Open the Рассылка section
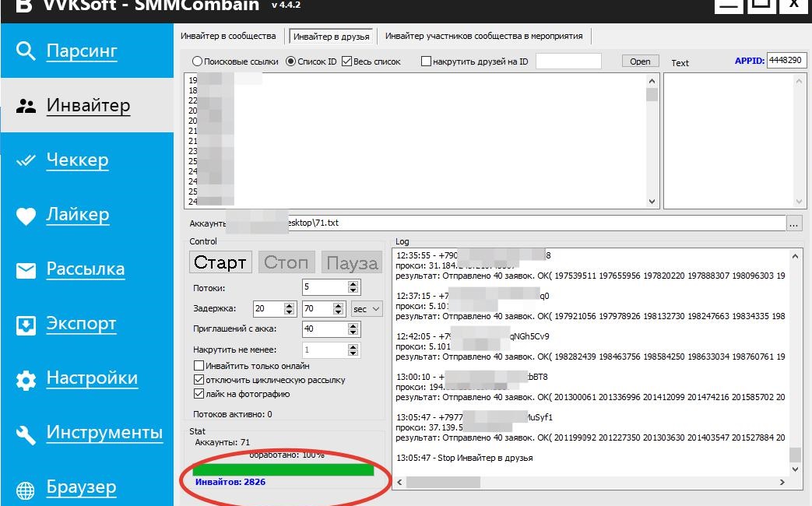812x506 pixels. point(86,269)
